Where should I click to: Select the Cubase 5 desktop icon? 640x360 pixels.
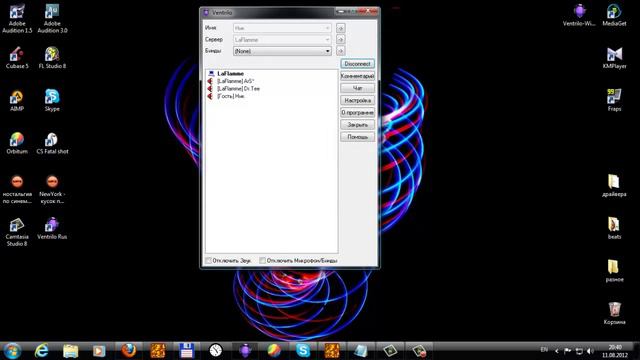[x=17, y=58]
